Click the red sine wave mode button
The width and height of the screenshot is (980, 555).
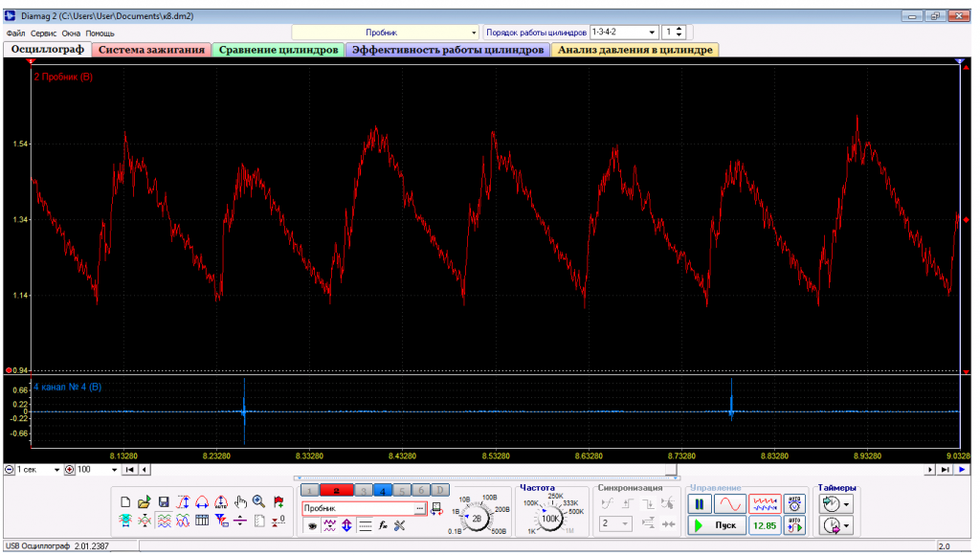point(729,503)
